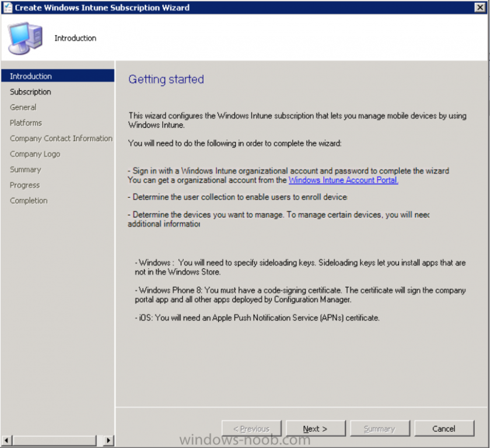Click the sidebar scrollbar left arrow
Image resolution: width=490 pixels, height=448 pixels.
tap(6, 440)
